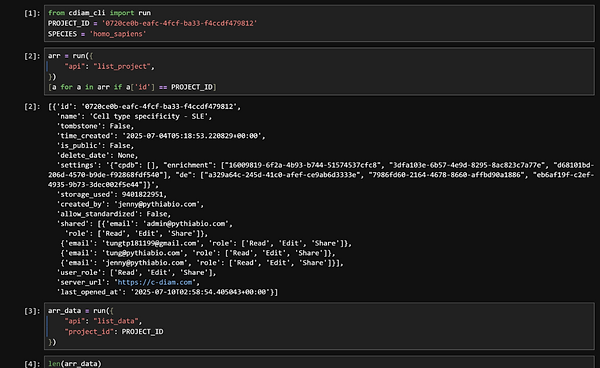Click the 'time_created' output line

[x=161, y=136]
